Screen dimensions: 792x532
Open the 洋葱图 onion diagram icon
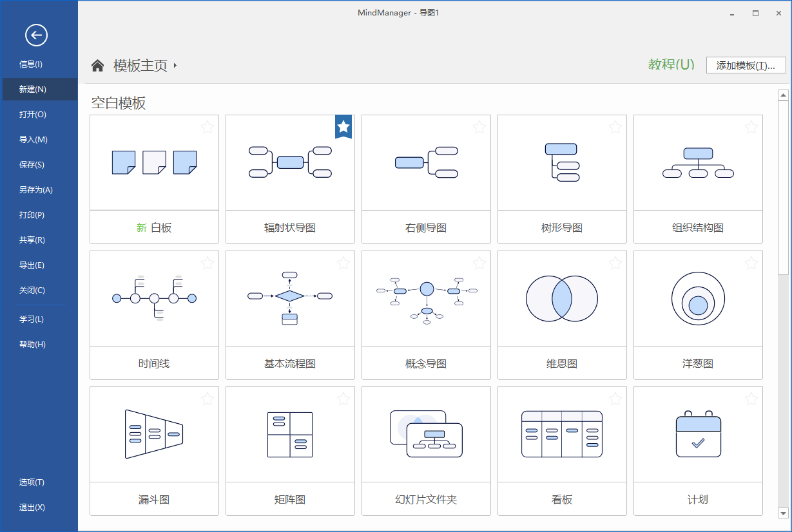click(x=698, y=298)
